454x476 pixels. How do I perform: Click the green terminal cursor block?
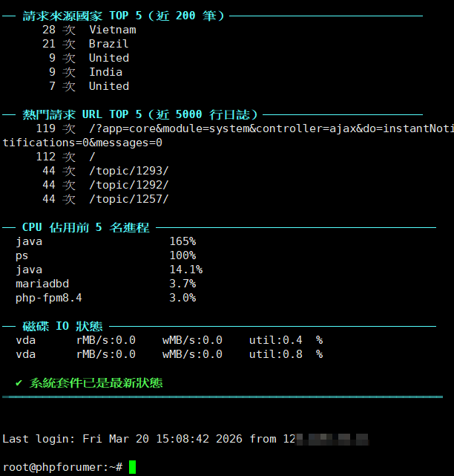click(132, 467)
